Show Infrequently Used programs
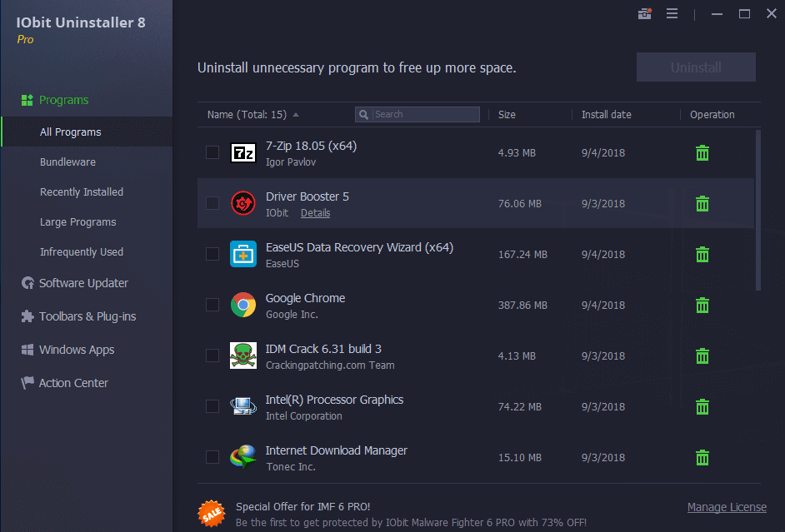Screen dimensions: 785x532 [82, 252]
